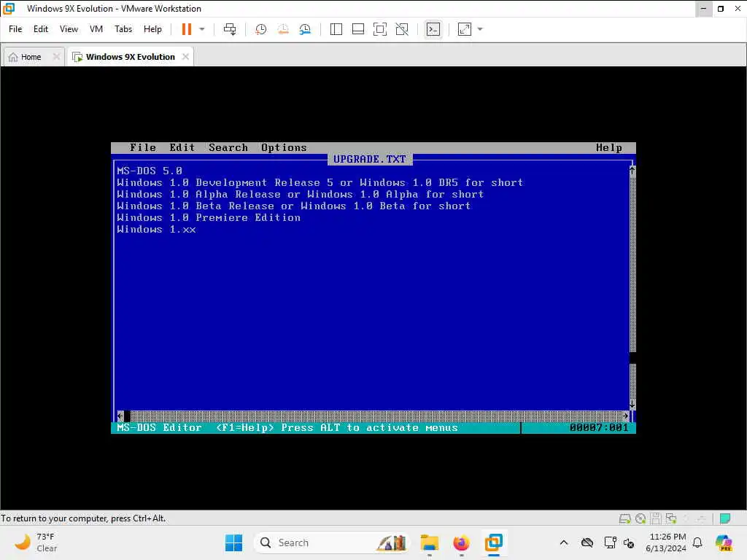The width and height of the screenshot is (747, 560).
Task: Click the VMware pause button
Action: [186, 29]
